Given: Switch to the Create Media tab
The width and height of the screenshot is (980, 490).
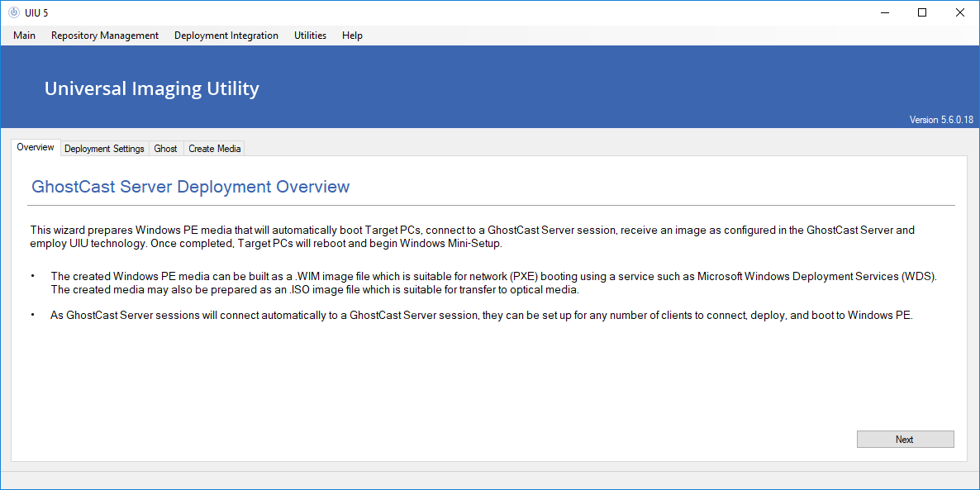Looking at the screenshot, I should (214, 149).
